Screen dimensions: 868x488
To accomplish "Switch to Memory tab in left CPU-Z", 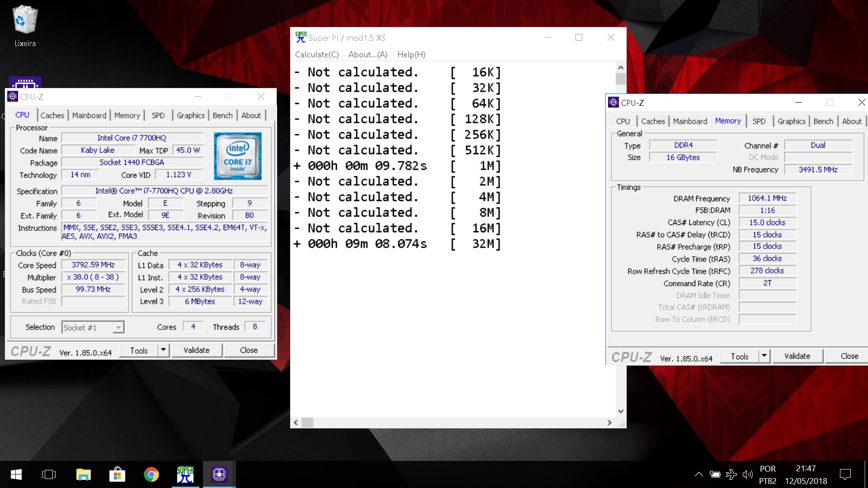I will (127, 115).
